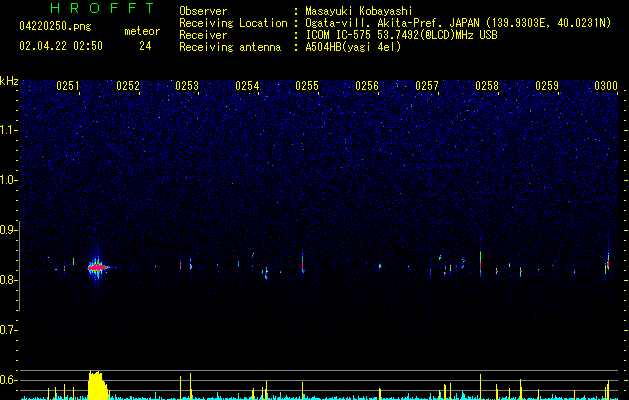Click the 0.9 kHz axis label
The height and width of the screenshot is (400, 629).
click(8, 230)
